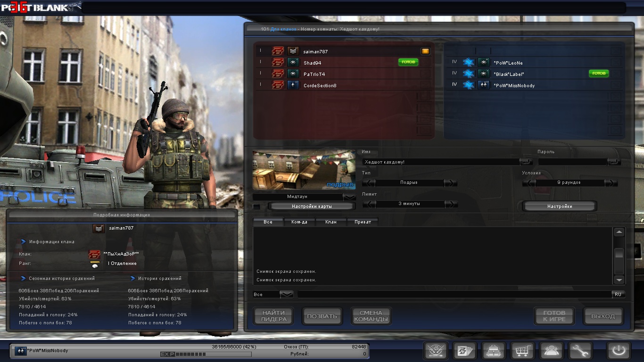Switch to the Все chat tab

point(268,222)
